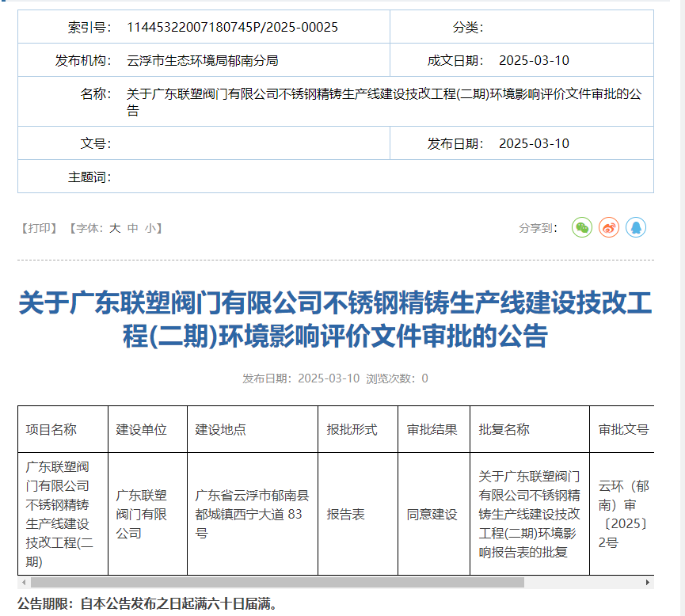Screen dimensions: 685x616
Task: Click the 公告期限 notice period line
Action: coord(147,604)
